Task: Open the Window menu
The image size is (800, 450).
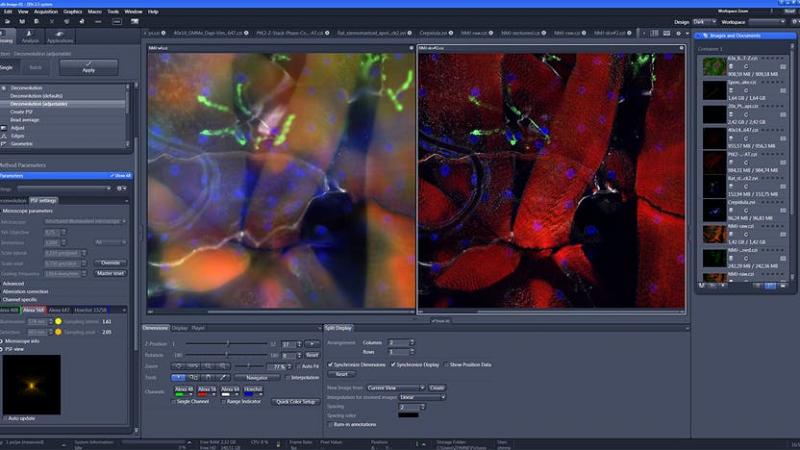Action: tap(133, 11)
